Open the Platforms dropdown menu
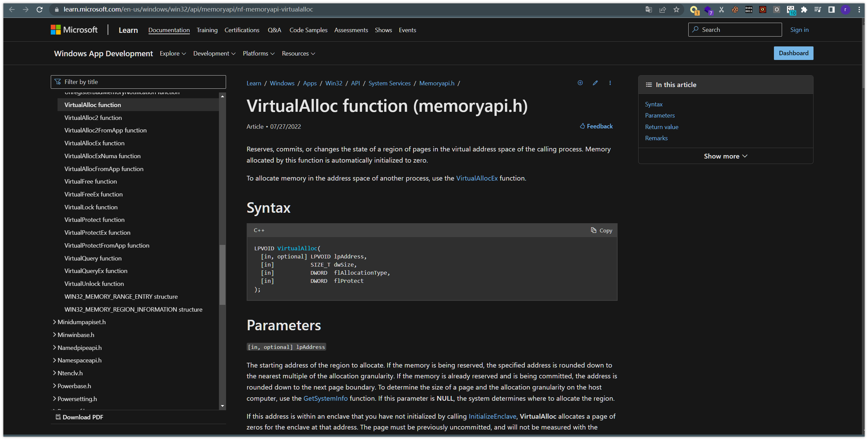868x440 pixels. pos(259,54)
